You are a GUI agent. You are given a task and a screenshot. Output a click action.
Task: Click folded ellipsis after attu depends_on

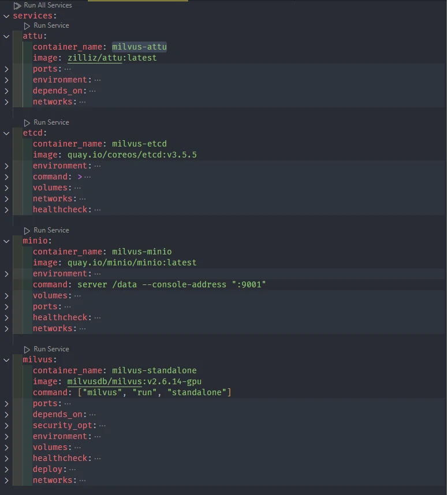(x=92, y=91)
